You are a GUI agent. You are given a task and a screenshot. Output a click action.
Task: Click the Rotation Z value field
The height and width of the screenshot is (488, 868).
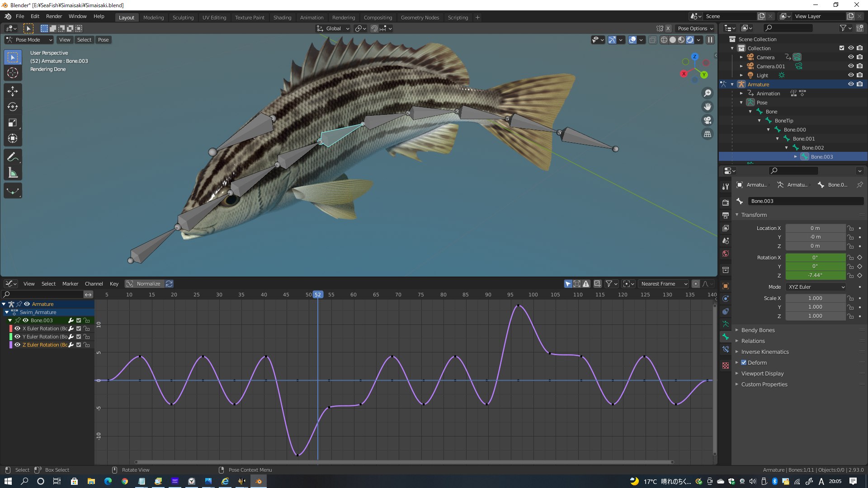pos(815,275)
